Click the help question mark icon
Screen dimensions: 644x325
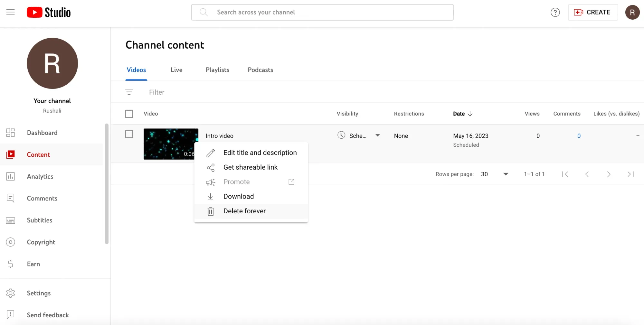pyautogui.click(x=555, y=12)
